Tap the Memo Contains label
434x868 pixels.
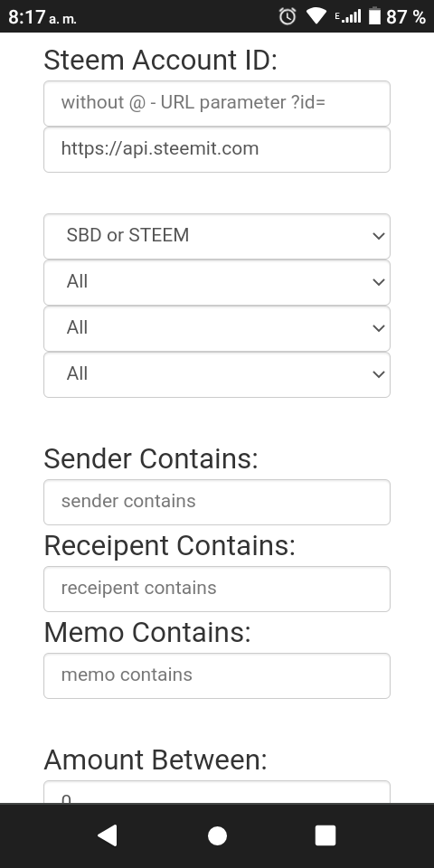pyautogui.click(x=147, y=632)
